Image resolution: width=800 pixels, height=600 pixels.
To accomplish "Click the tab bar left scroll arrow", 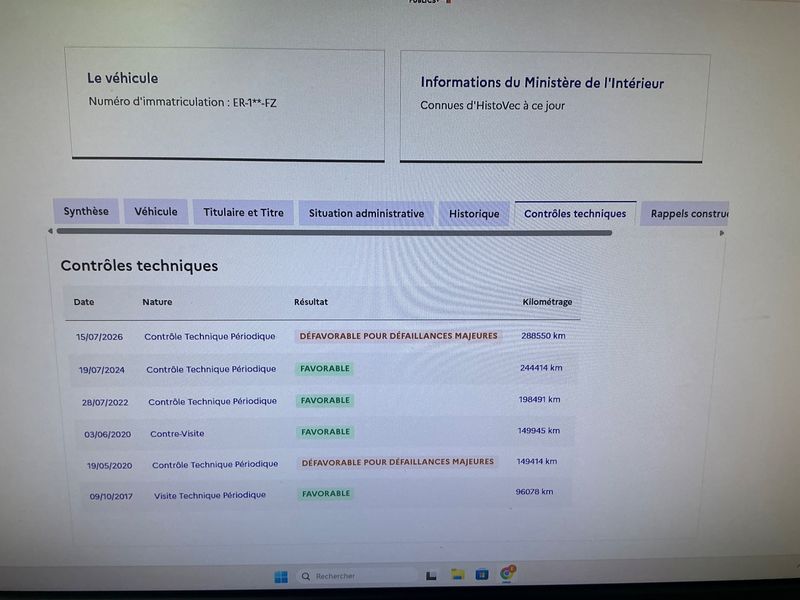I will [x=50, y=231].
